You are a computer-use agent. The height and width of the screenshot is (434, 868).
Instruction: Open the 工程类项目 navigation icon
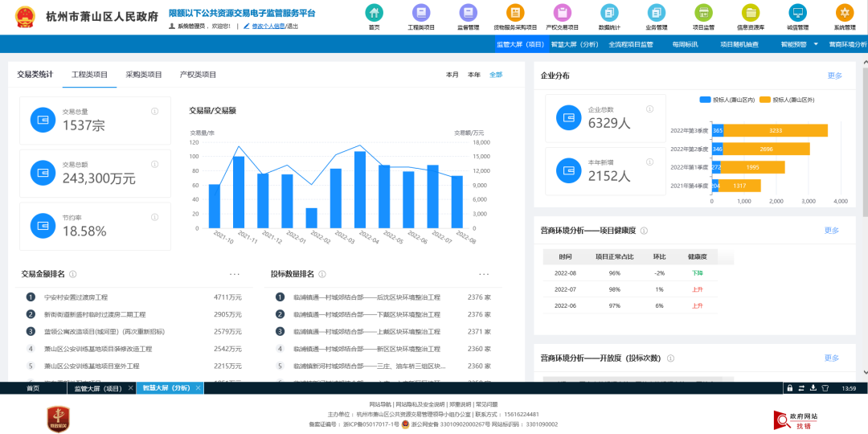(x=421, y=12)
